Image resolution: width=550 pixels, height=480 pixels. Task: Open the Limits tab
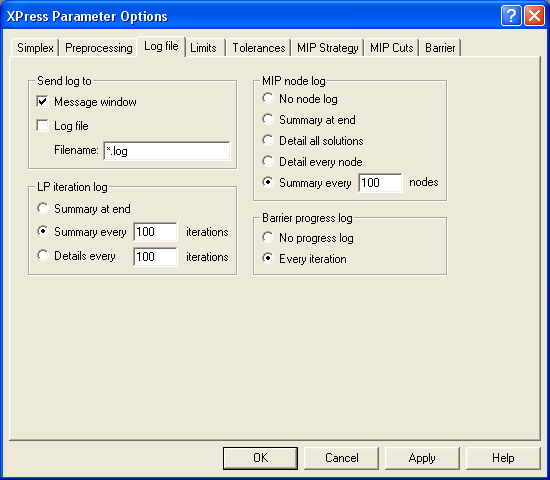click(x=204, y=48)
